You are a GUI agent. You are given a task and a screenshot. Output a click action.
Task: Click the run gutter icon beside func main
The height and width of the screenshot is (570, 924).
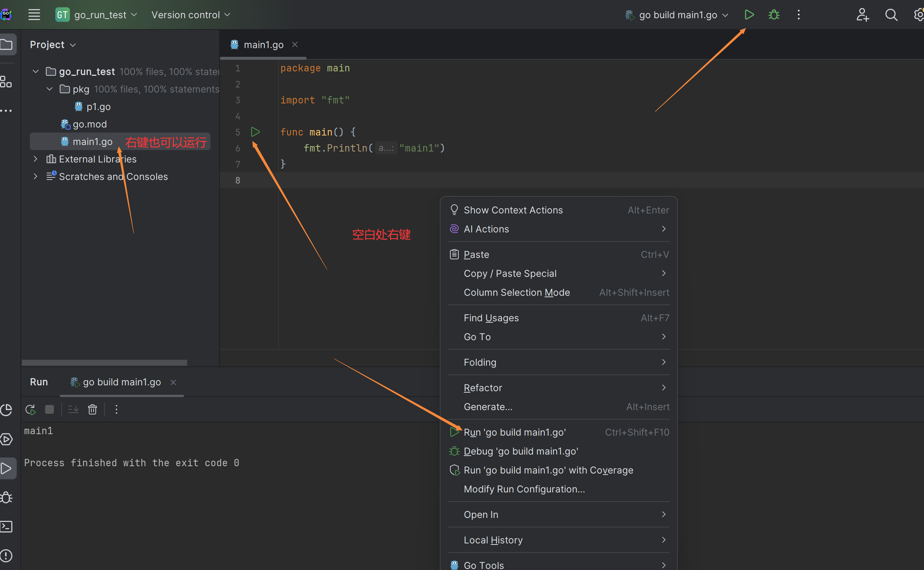[x=255, y=132]
